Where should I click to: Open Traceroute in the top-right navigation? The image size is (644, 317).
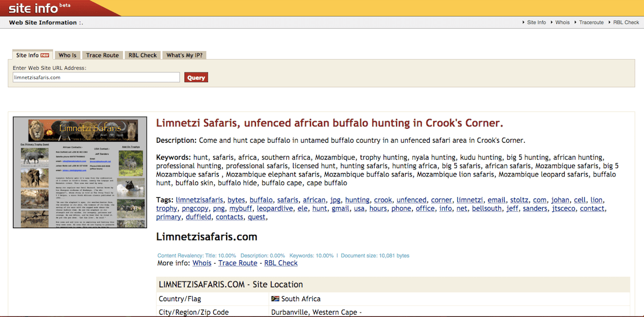(591, 22)
